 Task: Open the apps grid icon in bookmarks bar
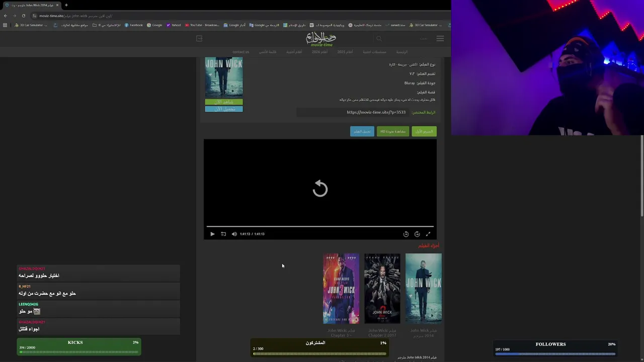click(5, 25)
